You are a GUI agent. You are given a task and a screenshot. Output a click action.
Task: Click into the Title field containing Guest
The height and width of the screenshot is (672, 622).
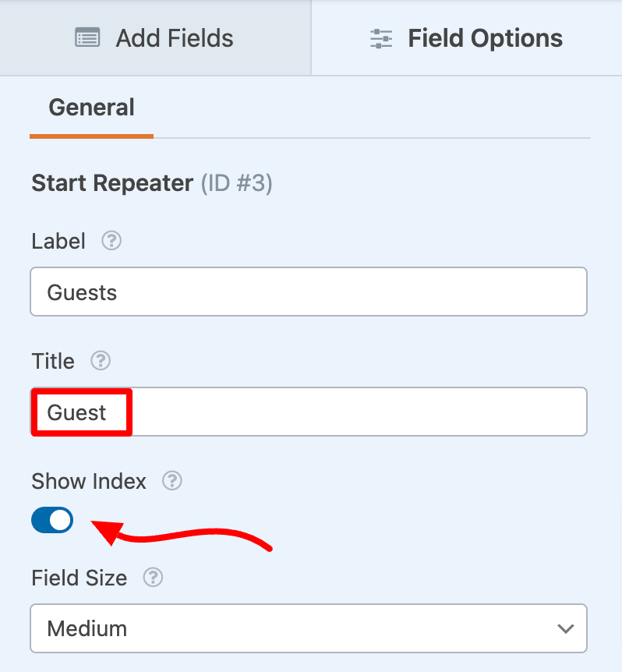[309, 412]
